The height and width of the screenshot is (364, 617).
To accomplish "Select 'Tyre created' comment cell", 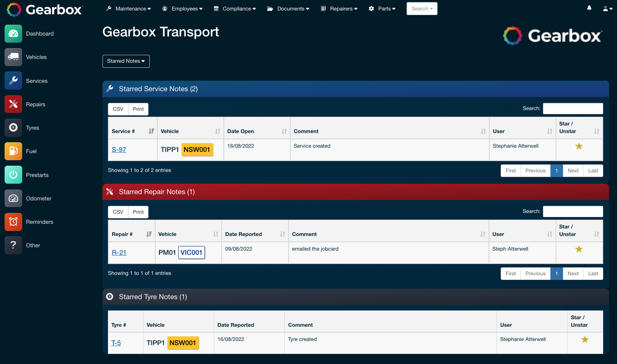I will [x=391, y=343].
